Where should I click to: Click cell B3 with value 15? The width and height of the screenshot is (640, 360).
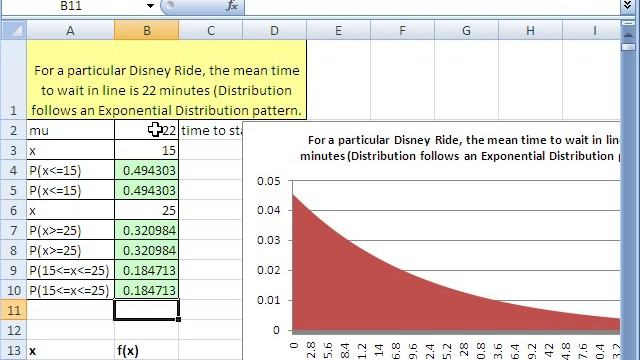coord(147,150)
